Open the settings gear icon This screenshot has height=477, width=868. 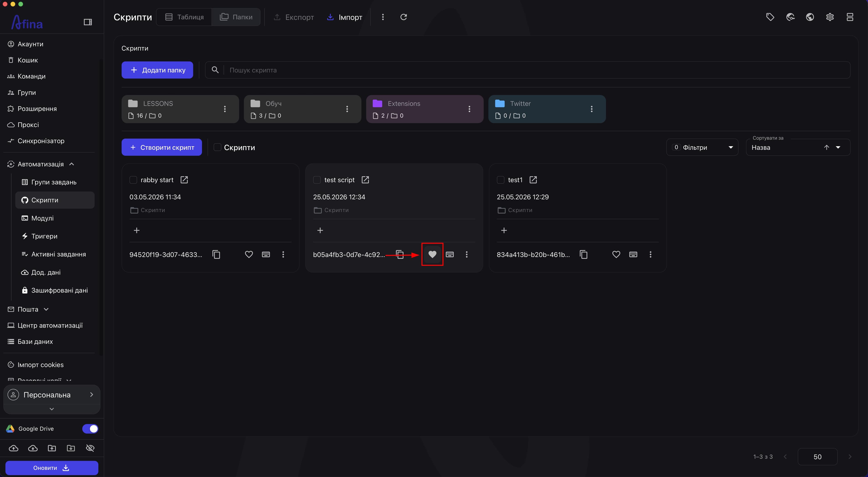point(830,17)
